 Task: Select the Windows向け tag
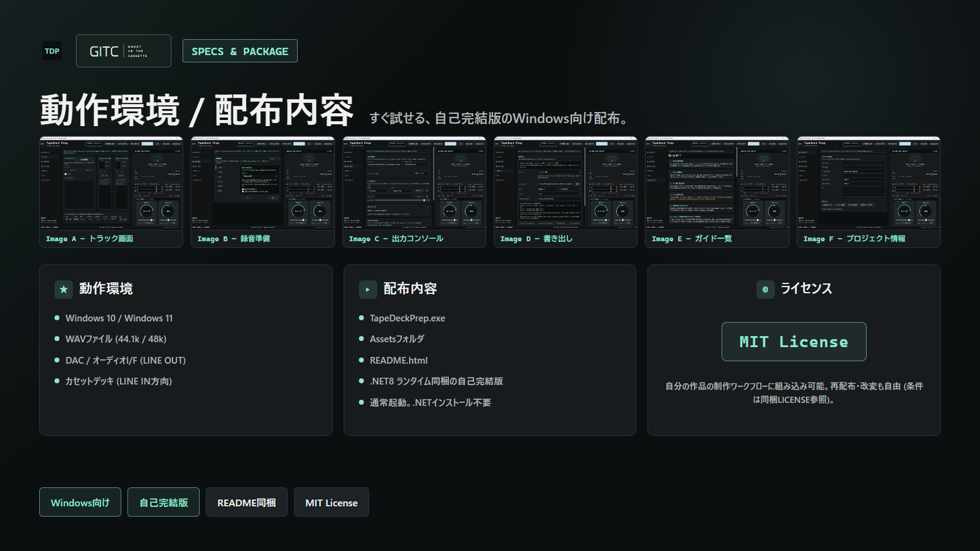click(x=80, y=502)
